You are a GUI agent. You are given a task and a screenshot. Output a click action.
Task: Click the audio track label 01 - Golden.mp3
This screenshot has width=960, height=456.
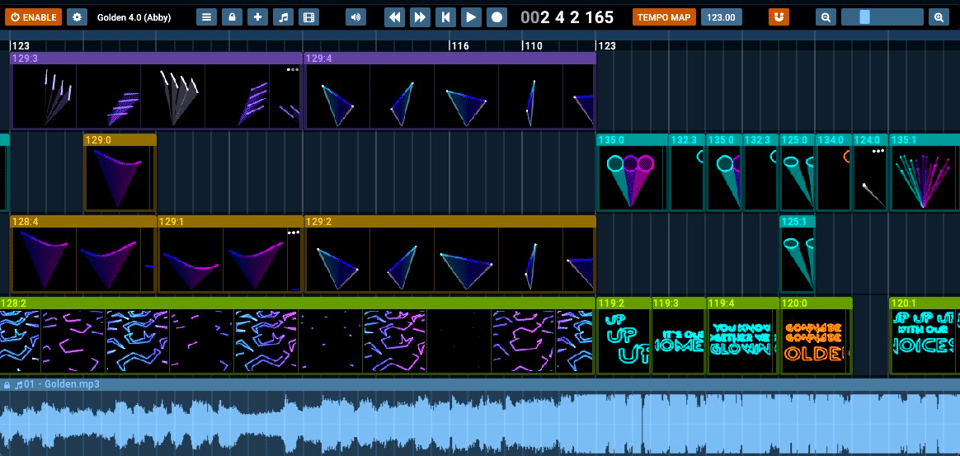pyautogui.click(x=61, y=384)
